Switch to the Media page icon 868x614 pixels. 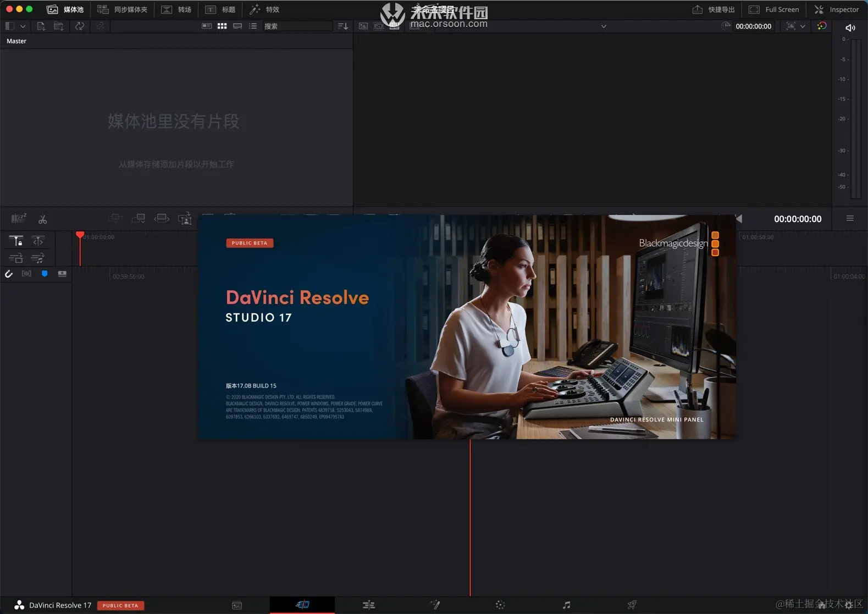click(x=237, y=605)
